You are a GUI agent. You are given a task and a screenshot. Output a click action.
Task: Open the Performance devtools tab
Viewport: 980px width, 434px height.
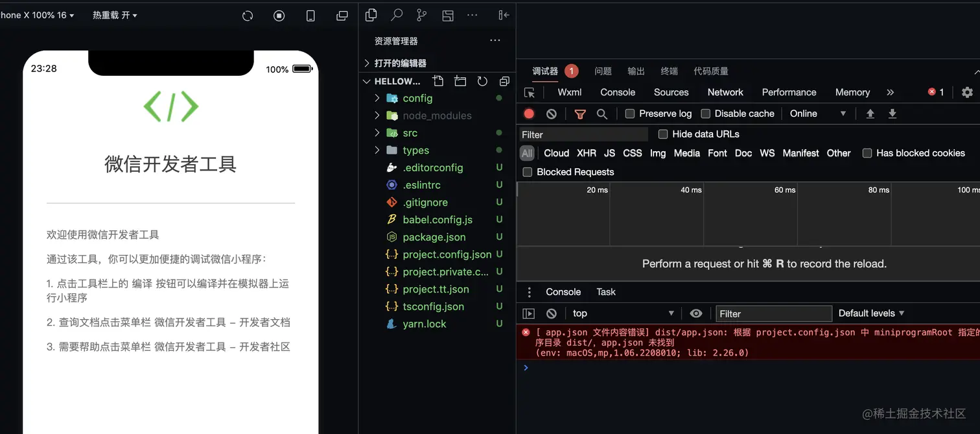(789, 92)
